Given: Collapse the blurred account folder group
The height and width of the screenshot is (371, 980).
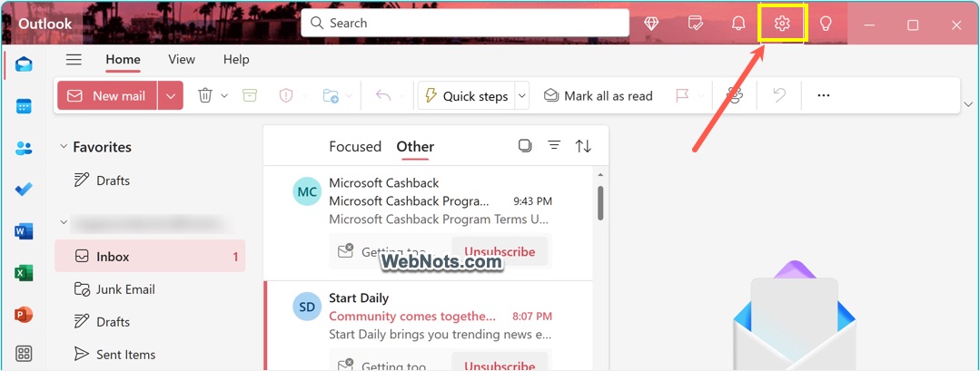Looking at the screenshot, I should (64, 221).
